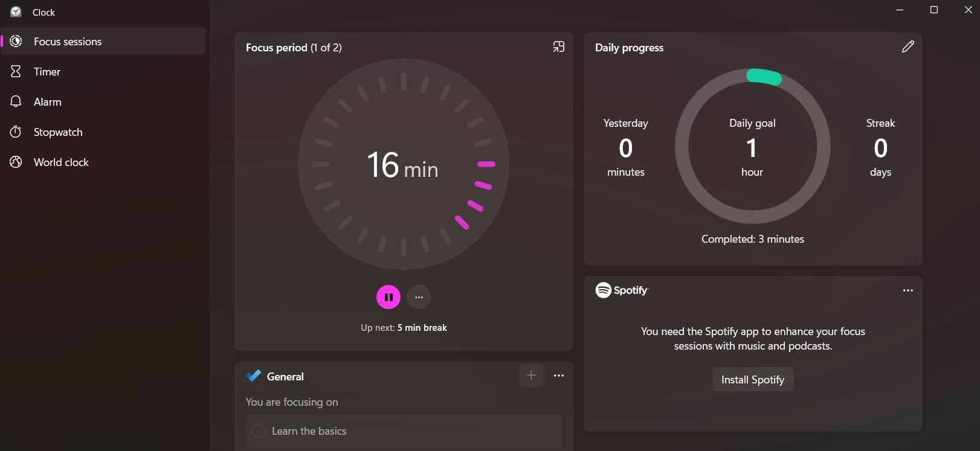Viewport: 980px width, 451px height.
Task: Click the green daily goal progress ring
Action: pos(764,77)
